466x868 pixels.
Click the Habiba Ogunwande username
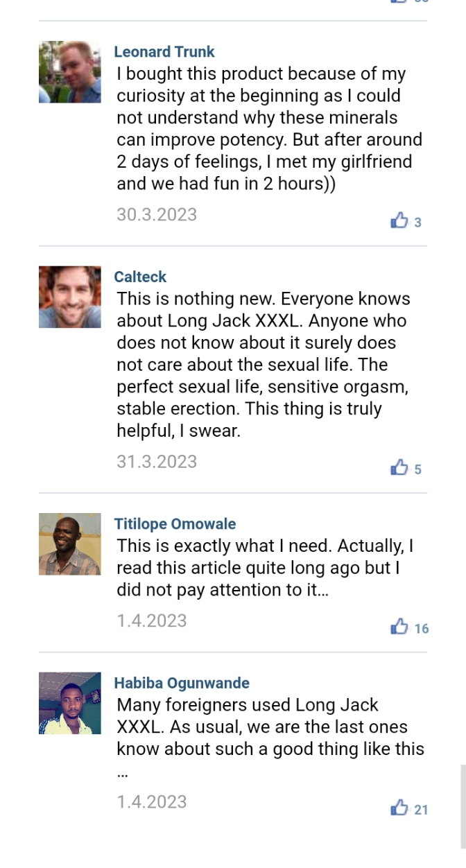(182, 683)
